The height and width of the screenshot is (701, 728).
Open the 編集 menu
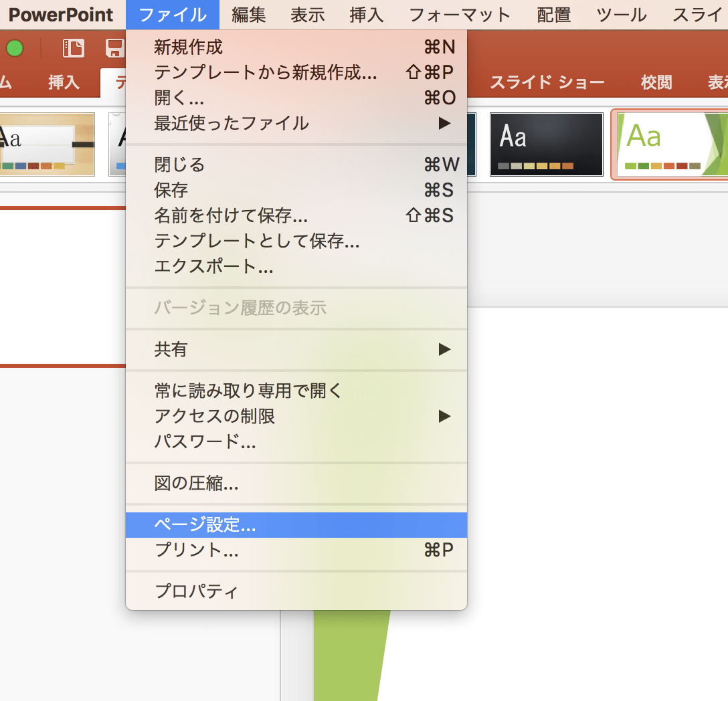(249, 15)
